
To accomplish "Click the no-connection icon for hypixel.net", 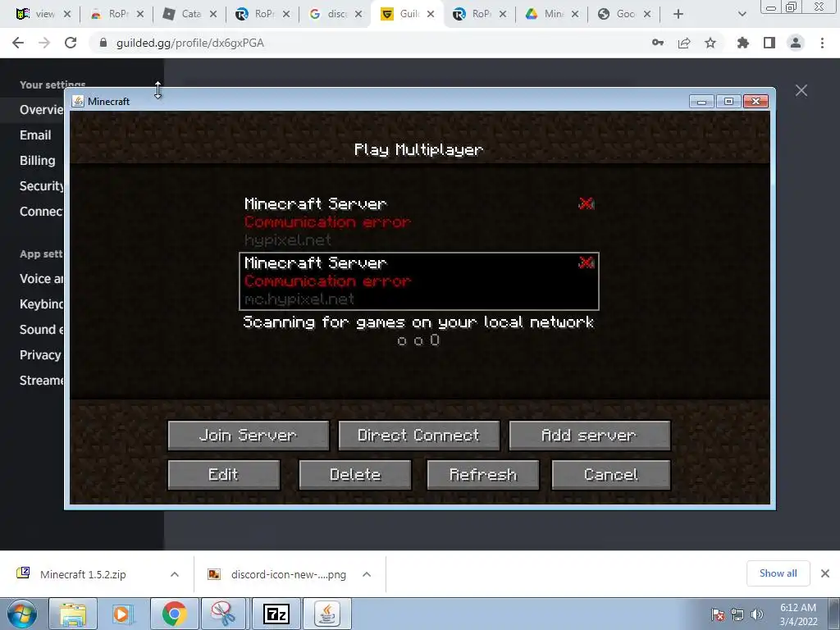I will click(586, 203).
